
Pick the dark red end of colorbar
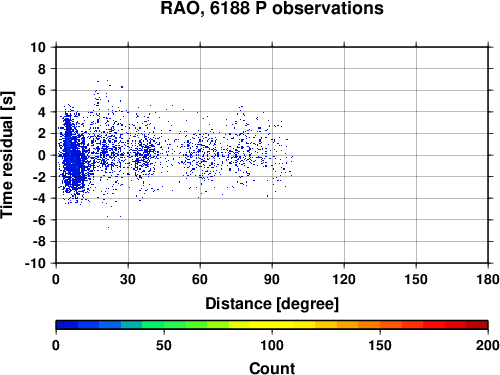(477, 325)
